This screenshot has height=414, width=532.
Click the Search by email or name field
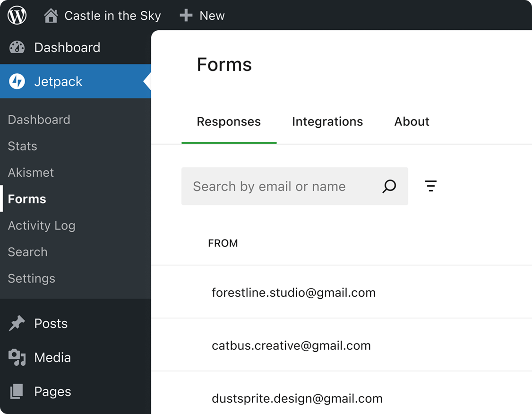(x=279, y=186)
